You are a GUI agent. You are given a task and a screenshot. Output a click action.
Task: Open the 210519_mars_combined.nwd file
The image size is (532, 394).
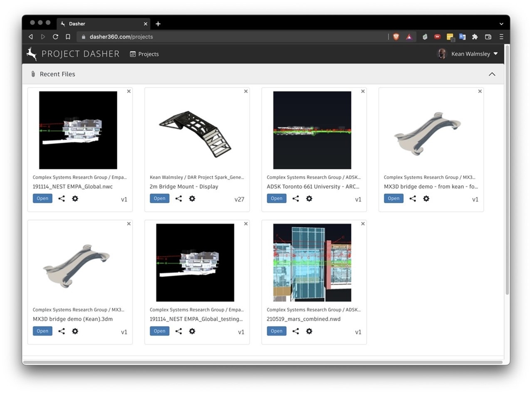pos(277,331)
